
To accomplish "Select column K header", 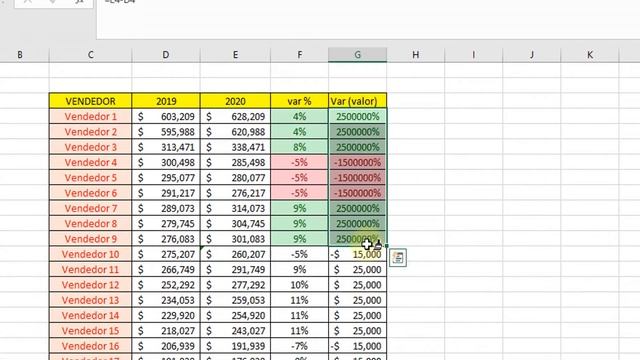I will coord(590,55).
